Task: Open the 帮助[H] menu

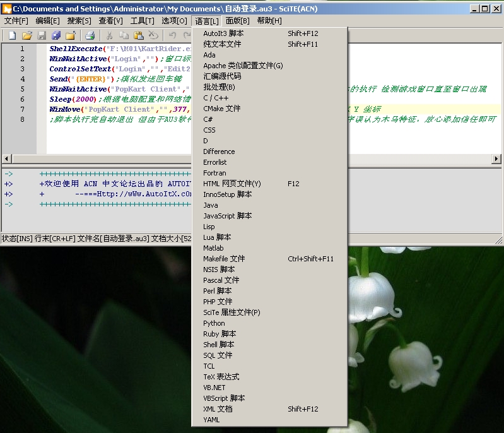Action: [269, 21]
